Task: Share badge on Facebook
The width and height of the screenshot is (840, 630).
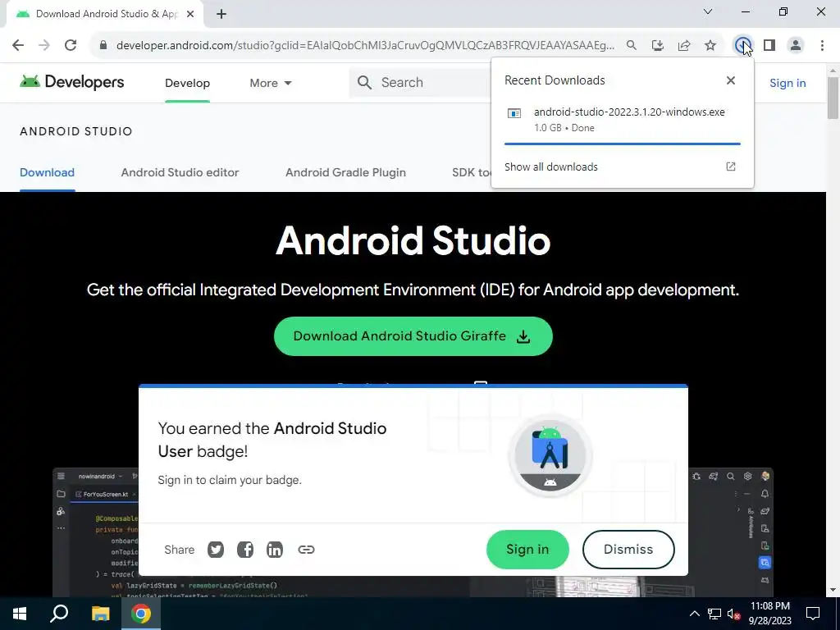Action: click(x=244, y=550)
